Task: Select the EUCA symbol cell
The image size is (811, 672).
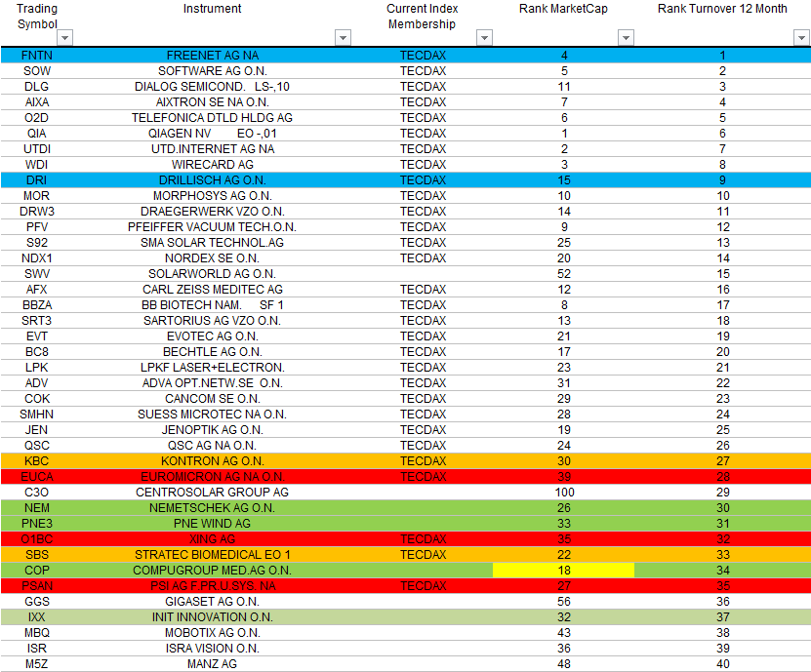Action: point(37,477)
